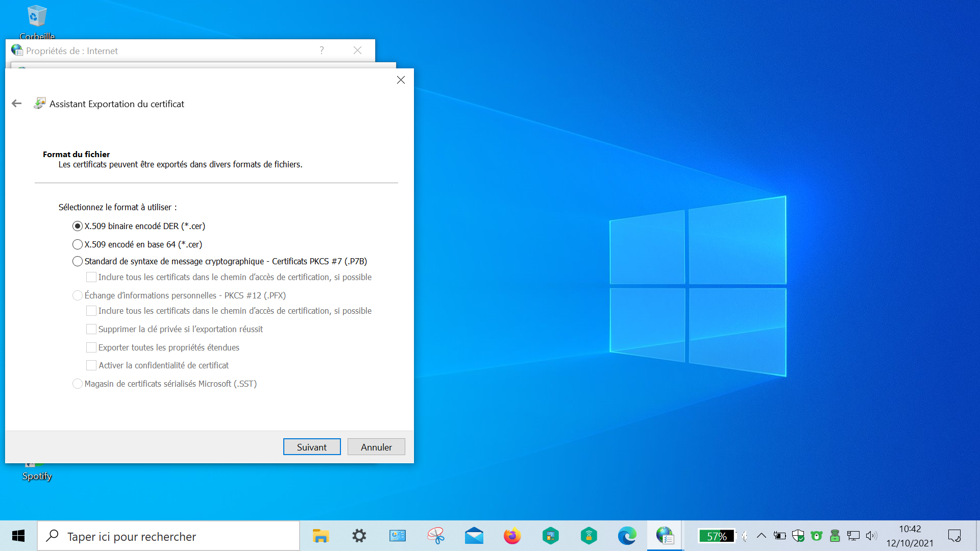Click Suivant to continue export
Image resolution: width=980 pixels, height=551 pixels.
point(311,447)
